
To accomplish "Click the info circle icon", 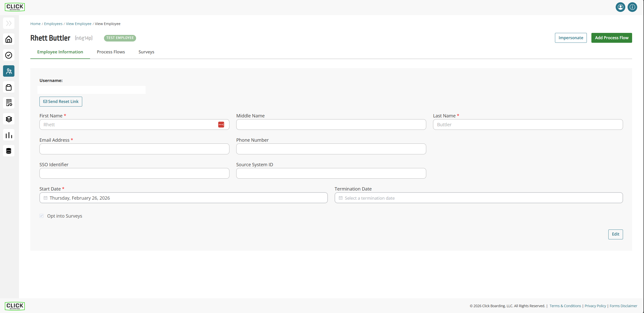I will pyautogui.click(x=632, y=7).
